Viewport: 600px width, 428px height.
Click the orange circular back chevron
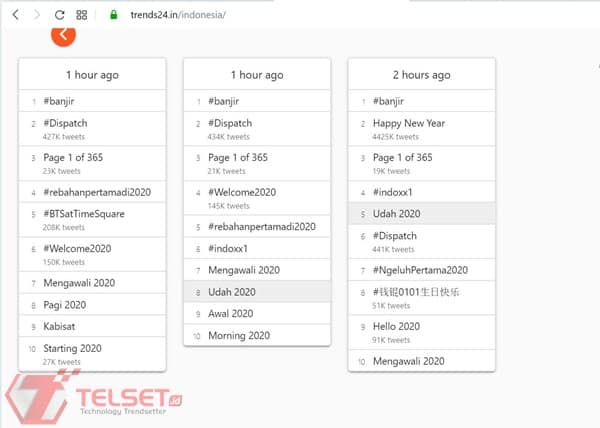(63, 35)
